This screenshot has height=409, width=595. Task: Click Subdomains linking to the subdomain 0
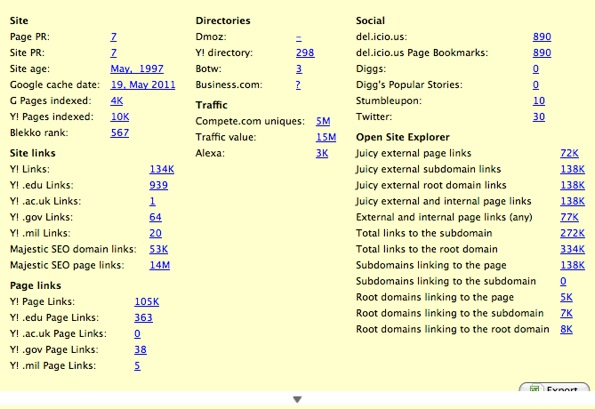tap(563, 281)
